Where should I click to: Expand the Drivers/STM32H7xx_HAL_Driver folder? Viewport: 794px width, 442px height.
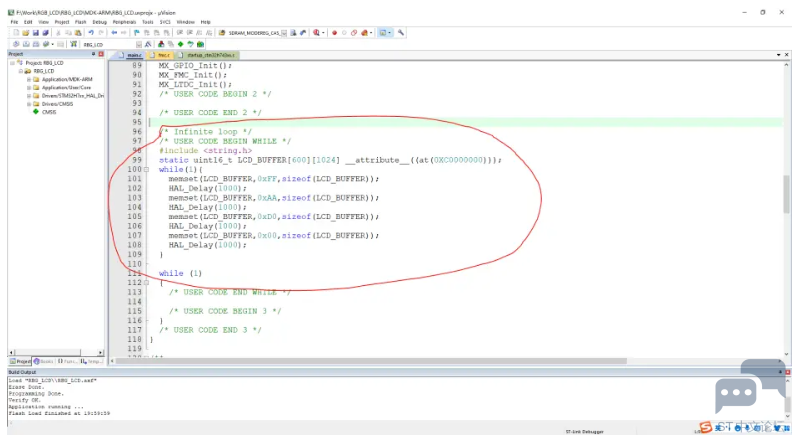point(29,96)
